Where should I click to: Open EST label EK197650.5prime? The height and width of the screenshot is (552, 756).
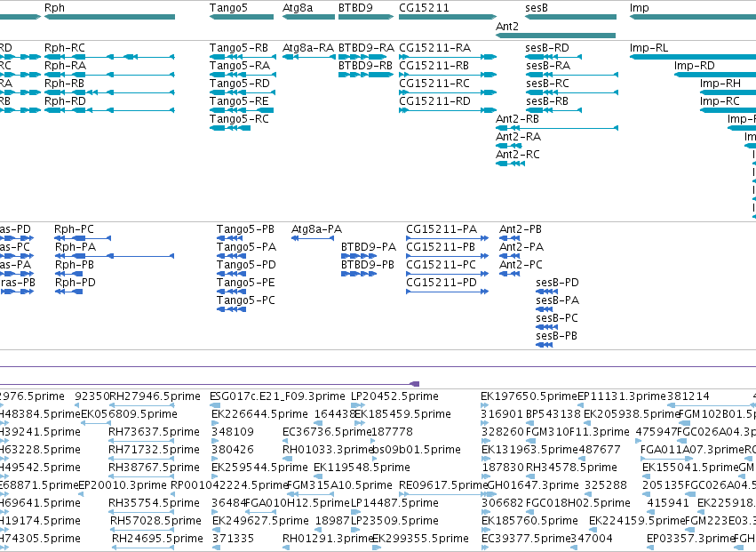click(529, 396)
